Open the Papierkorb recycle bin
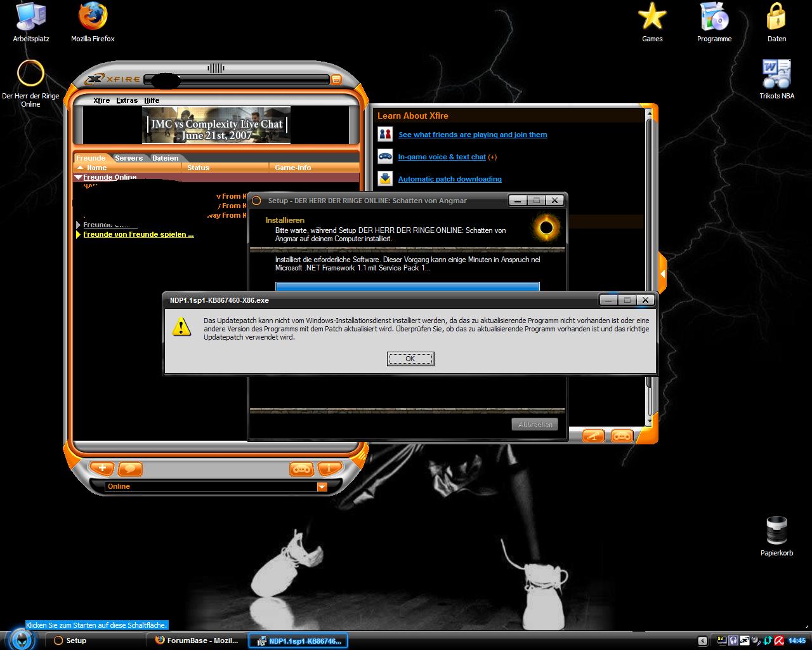The image size is (812, 650). (x=776, y=536)
